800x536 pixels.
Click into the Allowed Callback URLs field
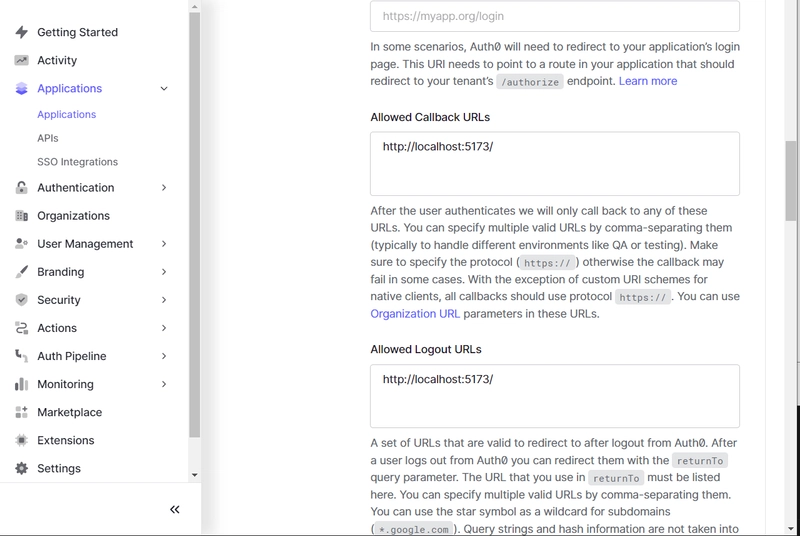click(555, 164)
